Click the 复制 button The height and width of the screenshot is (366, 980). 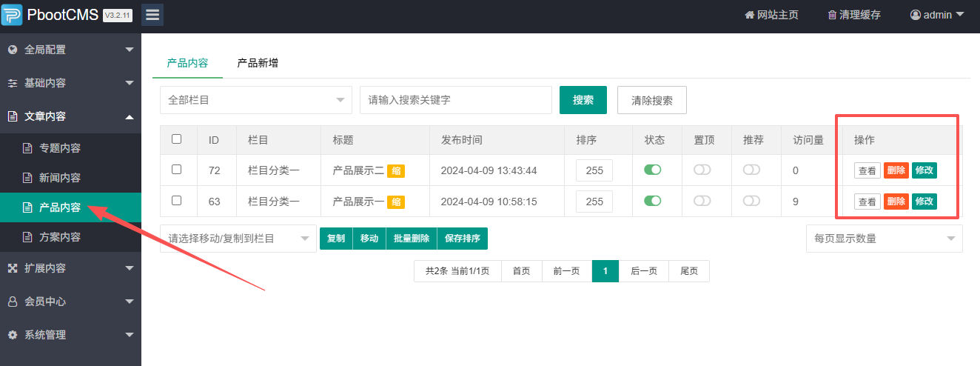[336, 239]
